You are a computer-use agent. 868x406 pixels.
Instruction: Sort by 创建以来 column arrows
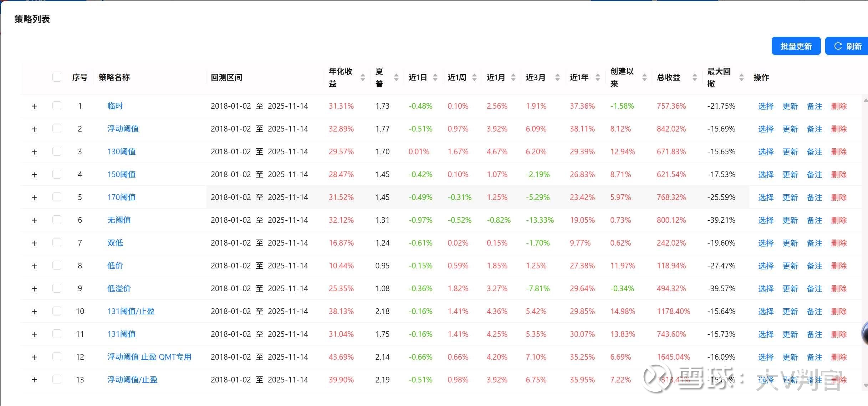click(644, 77)
